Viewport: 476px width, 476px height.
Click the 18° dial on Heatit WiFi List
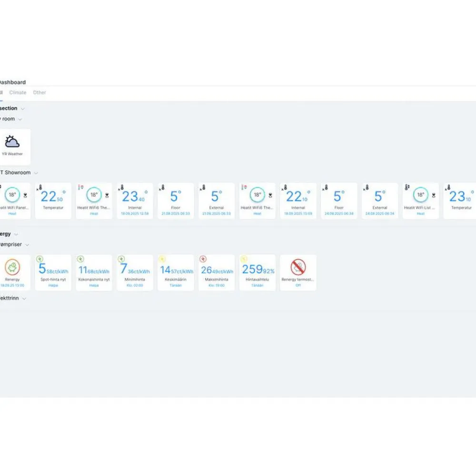(x=420, y=195)
